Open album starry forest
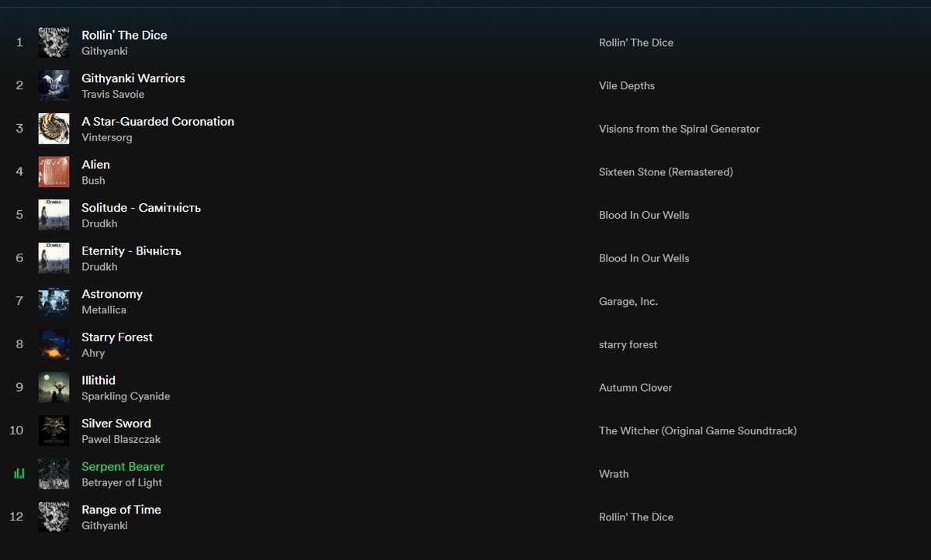Image resolution: width=931 pixels, height=560 pixels. click(628, 344)
